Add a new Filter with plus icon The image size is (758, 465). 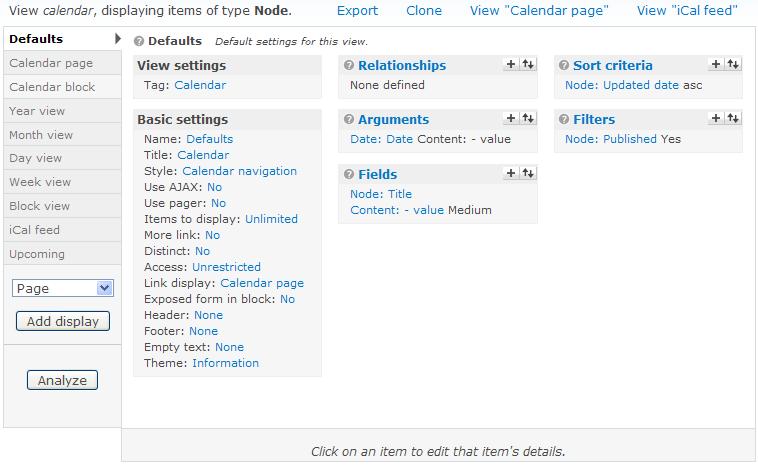click(716, 118)
